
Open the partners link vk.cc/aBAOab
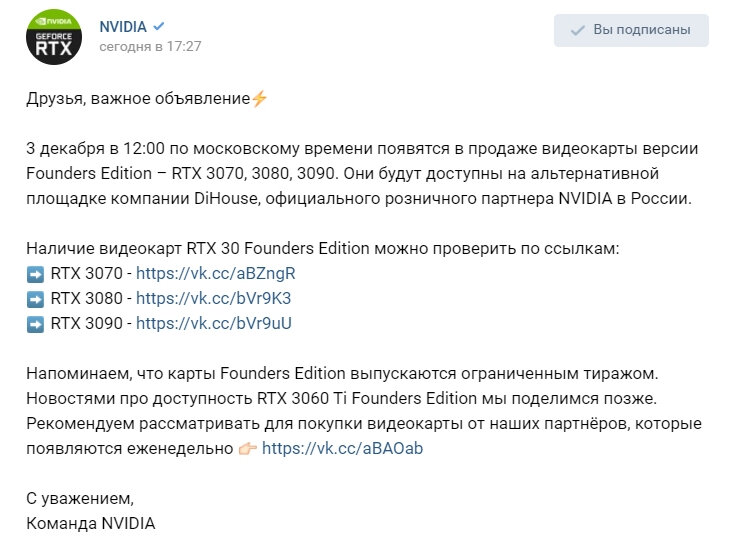(342, 449)
